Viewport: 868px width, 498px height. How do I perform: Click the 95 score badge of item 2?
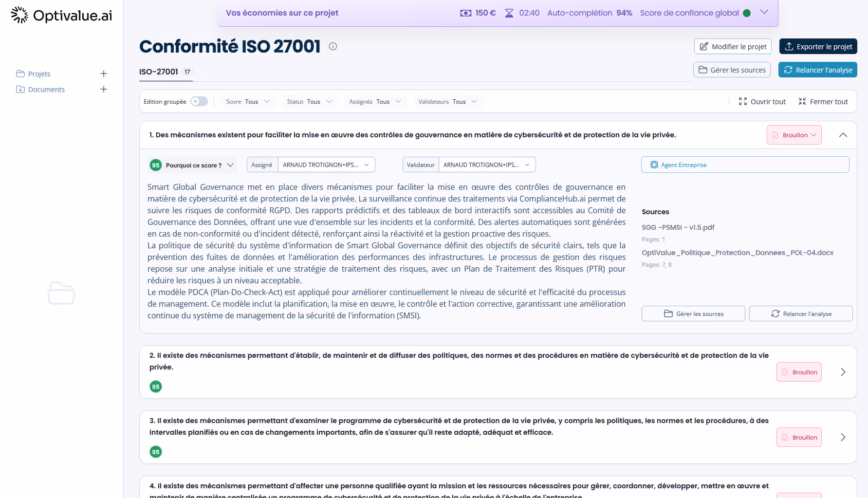point(156,387)
